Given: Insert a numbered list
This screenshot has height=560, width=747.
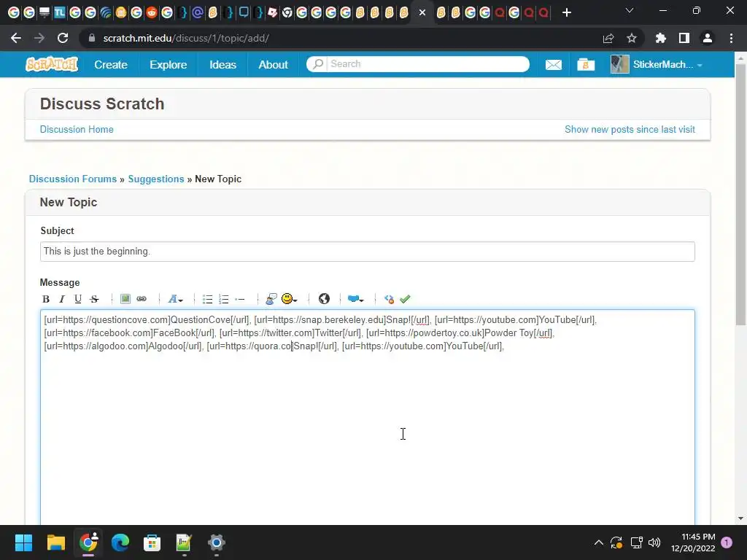Looking at the screenshot, I should [x=223, y=299].
